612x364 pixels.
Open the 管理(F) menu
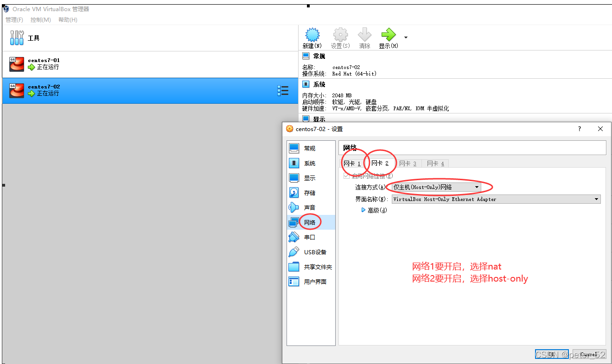pyautogui.click(x=14, y=20)
